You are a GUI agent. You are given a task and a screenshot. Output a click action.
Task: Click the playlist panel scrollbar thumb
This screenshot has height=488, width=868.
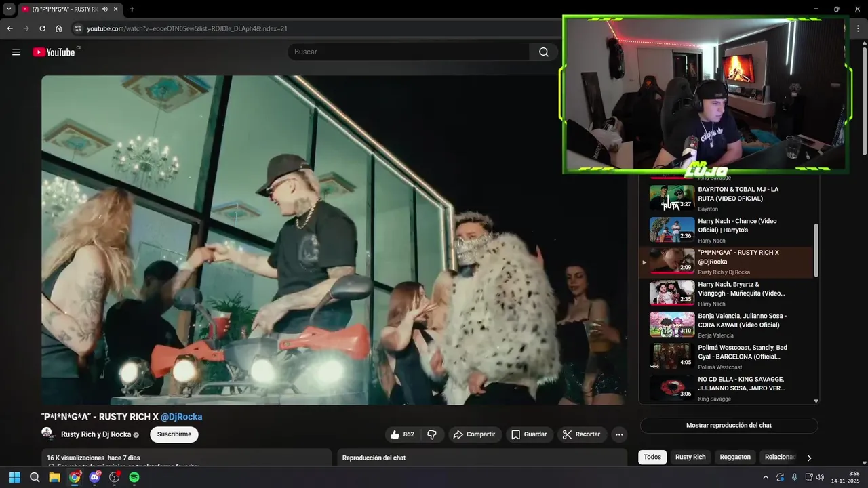pos(816,249)
